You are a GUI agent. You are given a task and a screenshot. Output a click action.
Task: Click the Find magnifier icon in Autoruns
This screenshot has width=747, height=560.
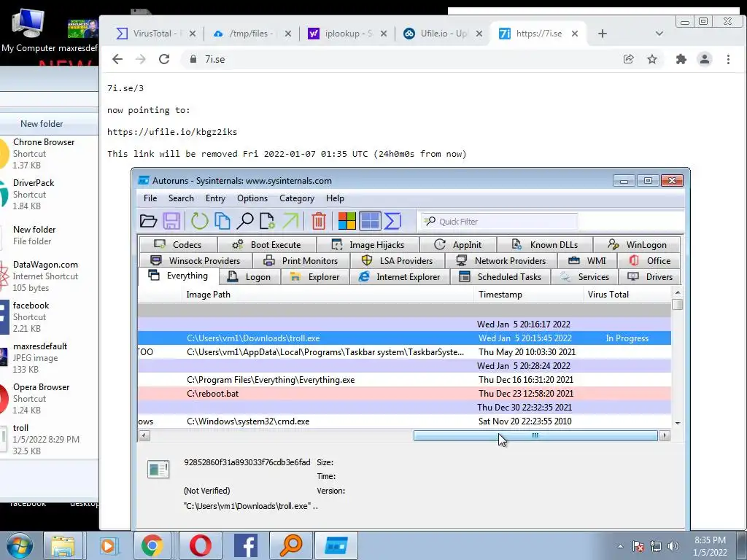pos(245,221)
